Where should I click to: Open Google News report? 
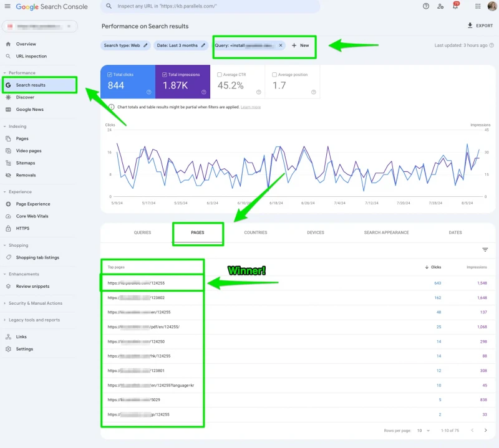(x=29, y=109)
